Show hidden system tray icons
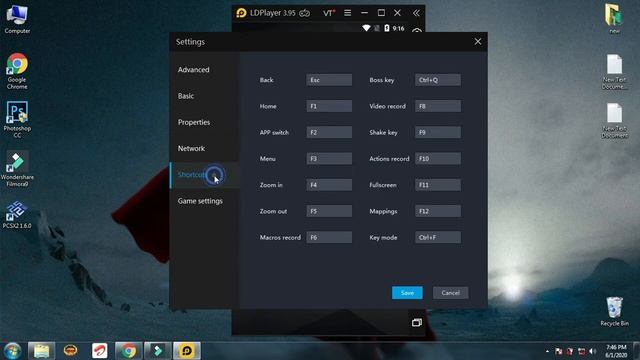The height and width of the screenshot is (360, 640). coord(547,351)
